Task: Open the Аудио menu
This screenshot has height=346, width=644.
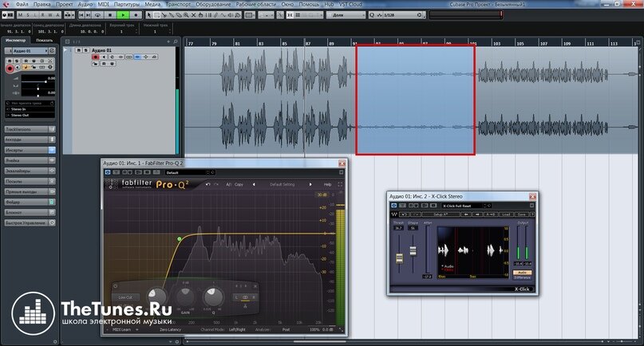Action: (85, 4)
